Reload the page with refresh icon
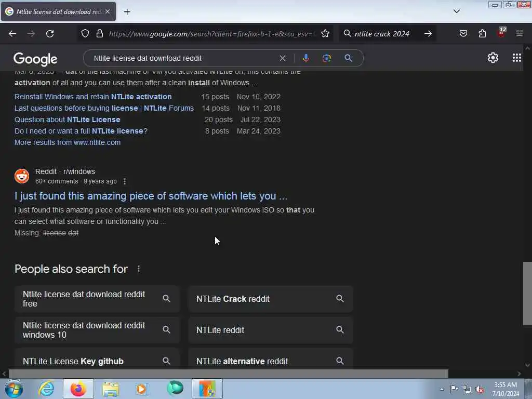532x399 pixels. (50, 34)
